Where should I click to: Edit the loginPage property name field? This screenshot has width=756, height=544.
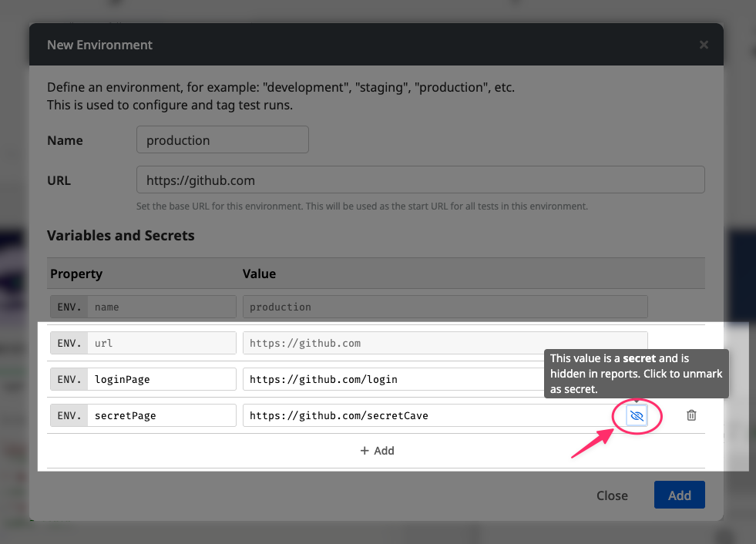[160, 379]
